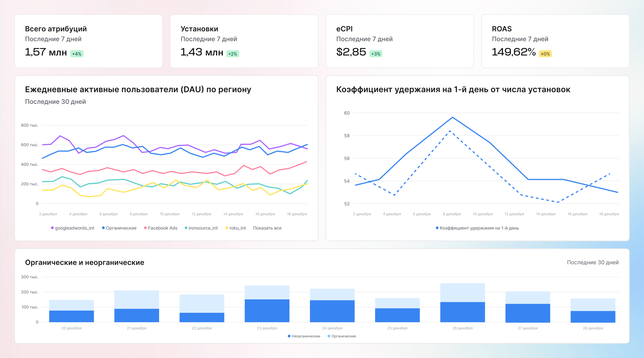Click the ±0% yellow ROAS badge
Image resolution: width=644 pixels, height=358 pixels.
[545, 54]
